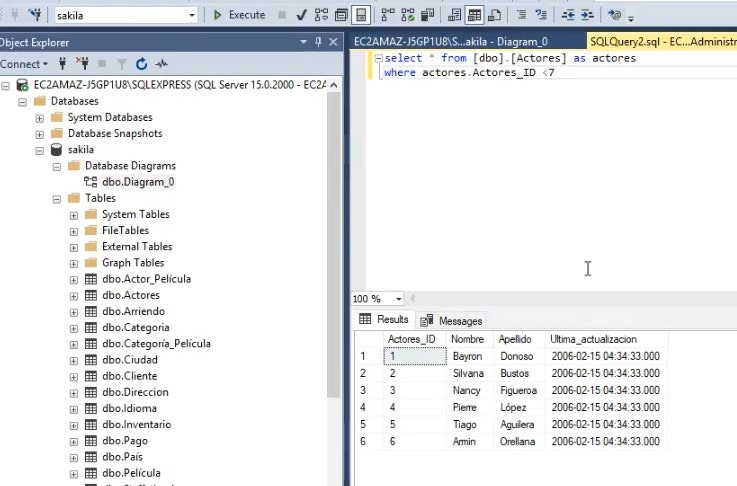Select Results to Text icon
This screenshot has width=737, height=486.
(x=454, y=15)
